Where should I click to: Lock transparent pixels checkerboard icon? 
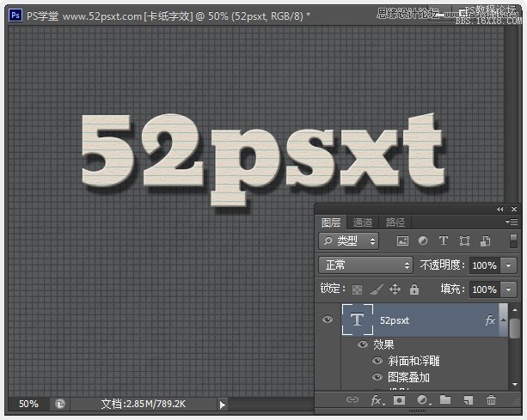point(357,289)
